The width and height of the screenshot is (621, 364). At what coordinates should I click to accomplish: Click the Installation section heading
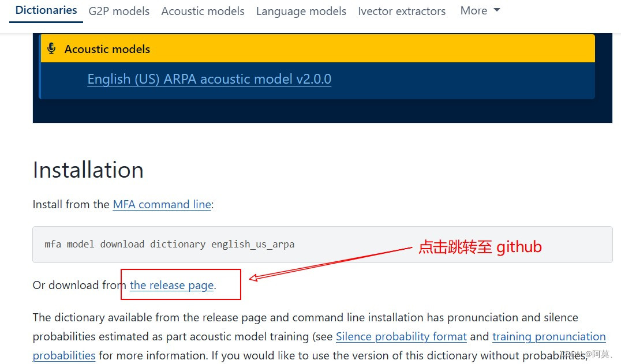pos(88,170)
